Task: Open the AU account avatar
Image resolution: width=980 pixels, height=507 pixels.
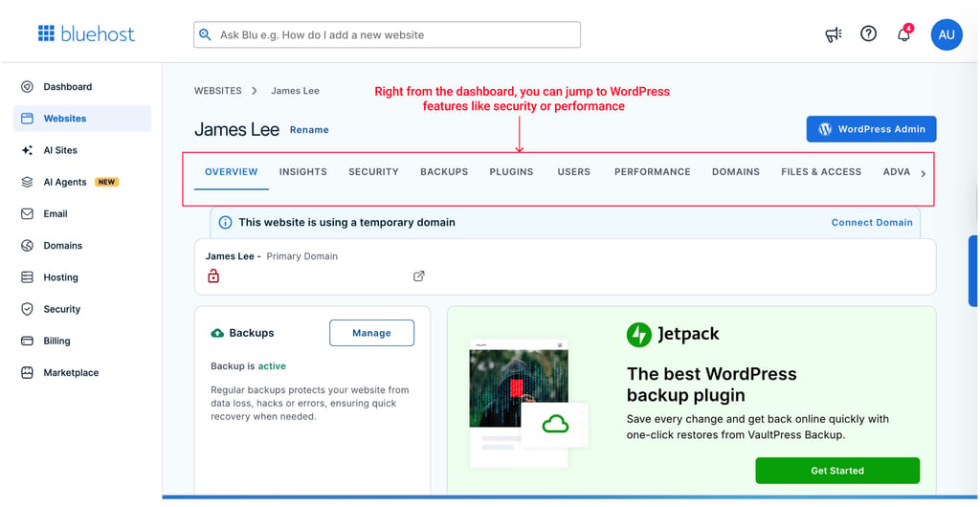Action: coord(947,34)
